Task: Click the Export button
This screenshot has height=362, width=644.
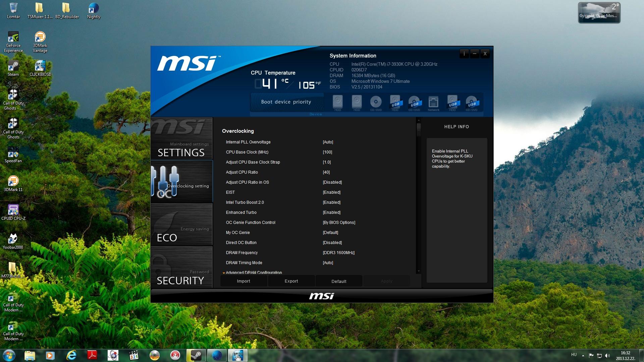Action: coord(291,281)
